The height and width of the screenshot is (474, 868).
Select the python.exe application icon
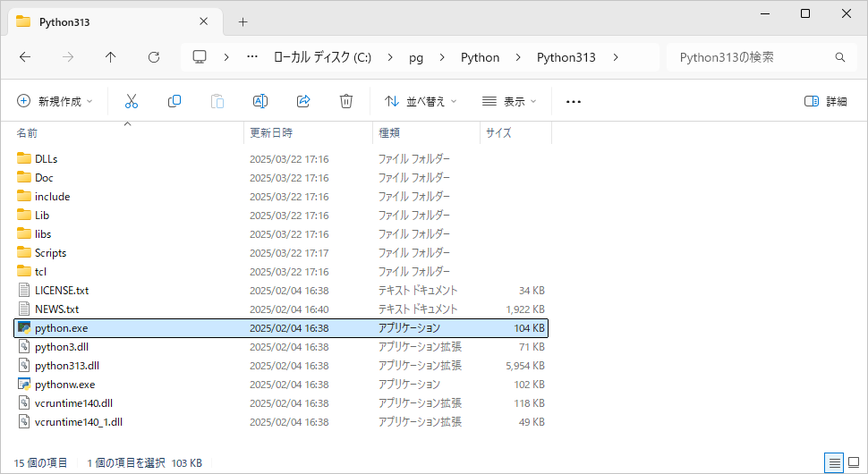(24, 328)
